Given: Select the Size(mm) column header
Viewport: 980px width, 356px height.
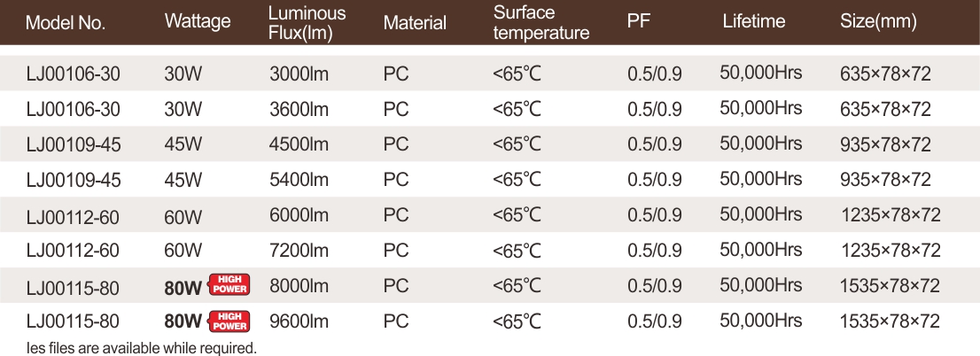Looking at the screenshot, I should click(877, 22).
